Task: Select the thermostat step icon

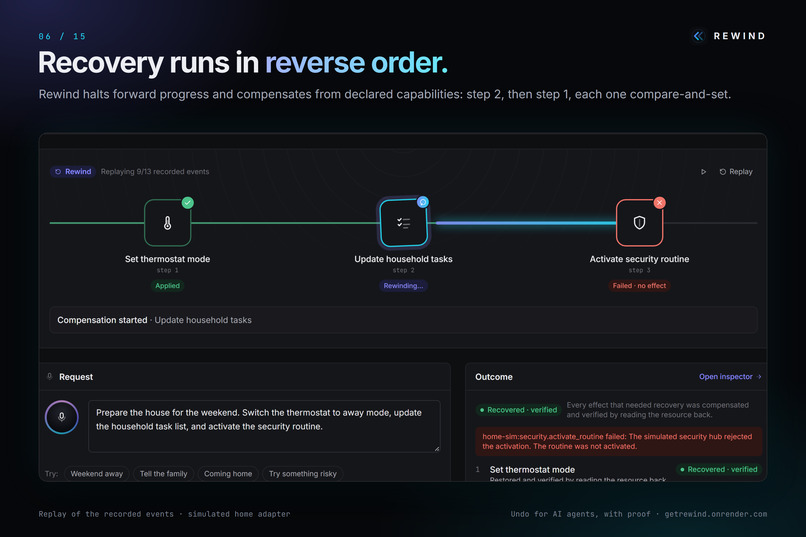Action: tap(168, 223)
